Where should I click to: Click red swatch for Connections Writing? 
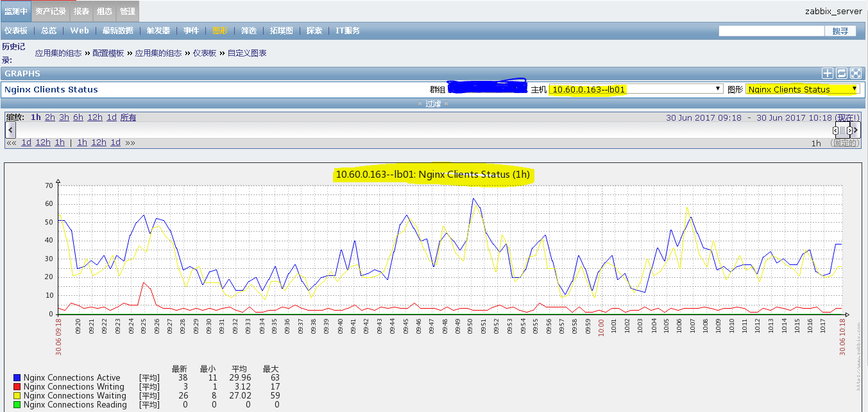click(x=17, y=387)
